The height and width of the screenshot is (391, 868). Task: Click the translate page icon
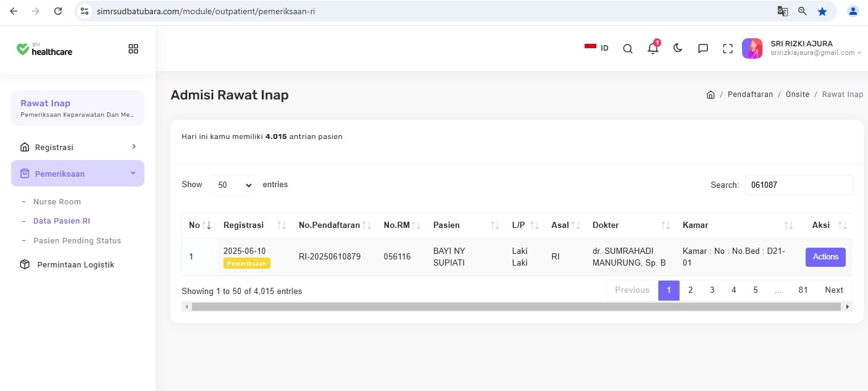(783, 11)
